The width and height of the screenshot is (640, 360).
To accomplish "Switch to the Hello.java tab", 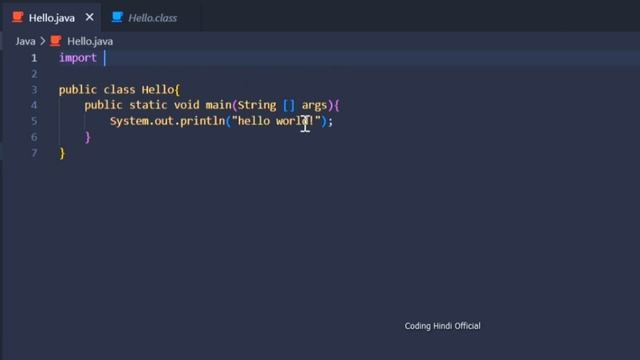I will click(51, 18).
